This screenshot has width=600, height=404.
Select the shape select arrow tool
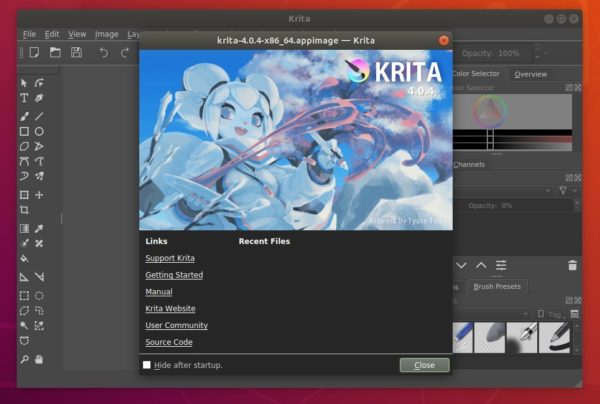24,83
